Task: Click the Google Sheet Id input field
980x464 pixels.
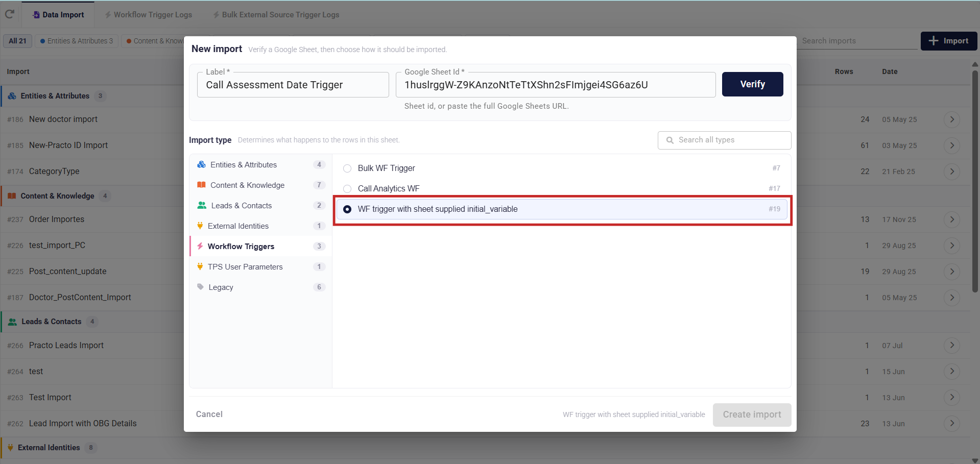Action: point(556,85)
